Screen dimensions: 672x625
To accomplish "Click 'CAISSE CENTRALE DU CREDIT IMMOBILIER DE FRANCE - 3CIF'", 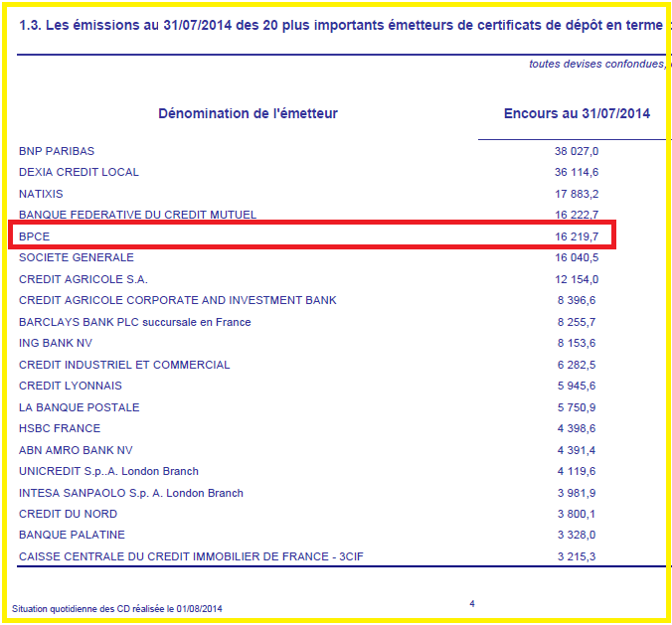I will click(191, 556).
